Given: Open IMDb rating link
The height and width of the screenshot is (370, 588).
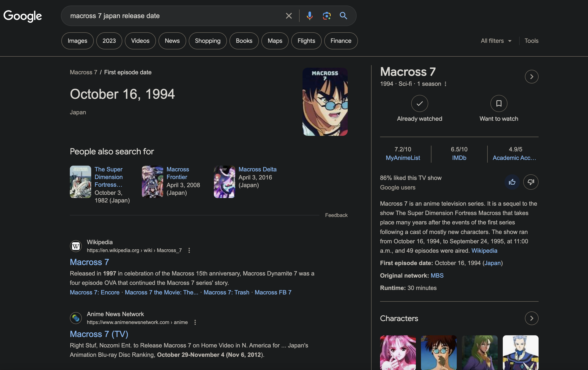Looking at the screenshot, I should point(459,158).
